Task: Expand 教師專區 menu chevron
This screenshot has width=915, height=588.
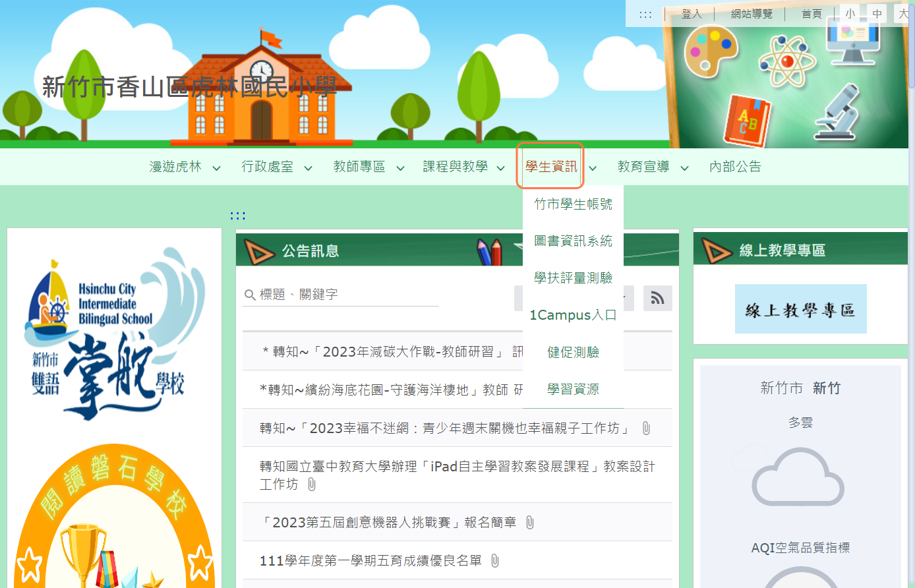Action: pyautogui.click(x=400, y=168)
